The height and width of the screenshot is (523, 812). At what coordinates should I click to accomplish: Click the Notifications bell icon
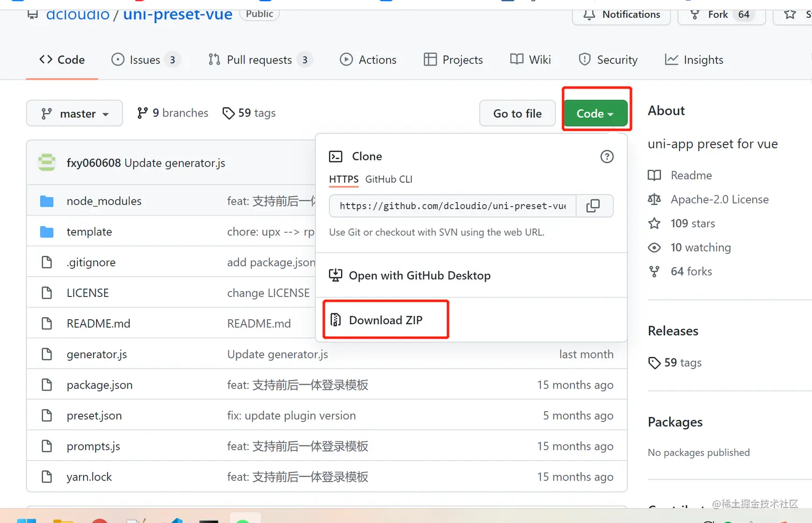589,15
